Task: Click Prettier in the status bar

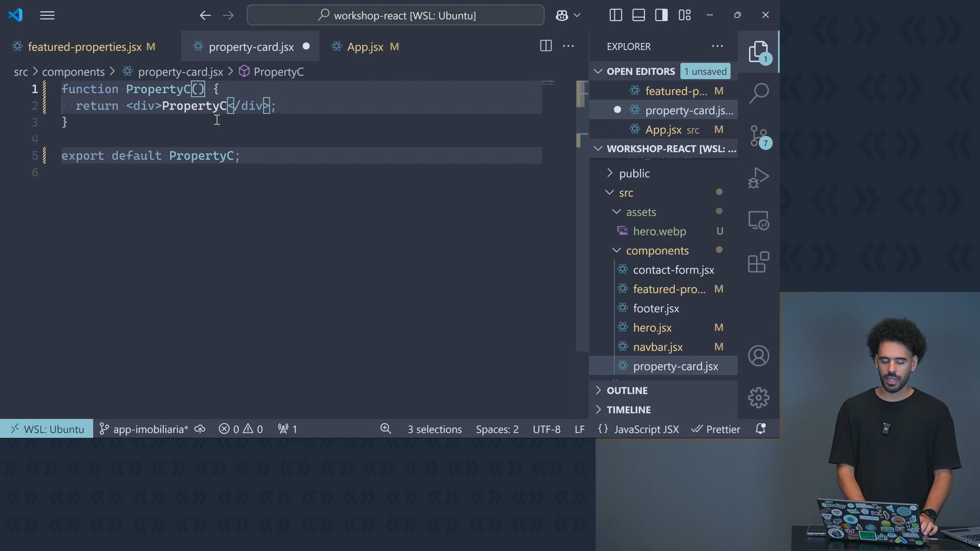Action: tap(716, 429)
